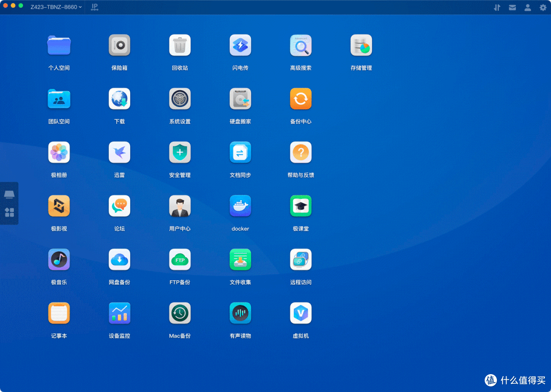Launch the 极音乐 music app
The image size is (551, 392).
click(x=59, y=259)
